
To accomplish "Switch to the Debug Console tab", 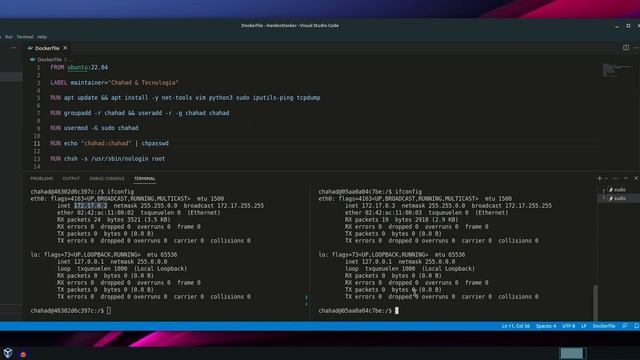I will point(107,179).
